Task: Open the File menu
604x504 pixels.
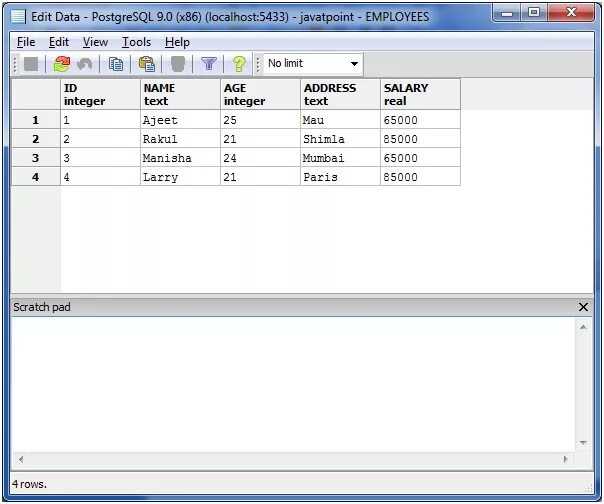Action: [x=26, y=42]
